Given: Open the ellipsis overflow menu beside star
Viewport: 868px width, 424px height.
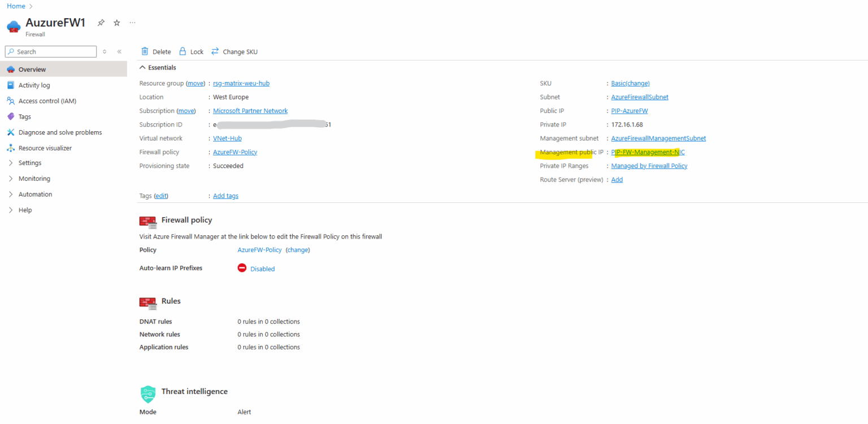Looking at the screenshot, I should pyautogui.click(x=132, y=23).
